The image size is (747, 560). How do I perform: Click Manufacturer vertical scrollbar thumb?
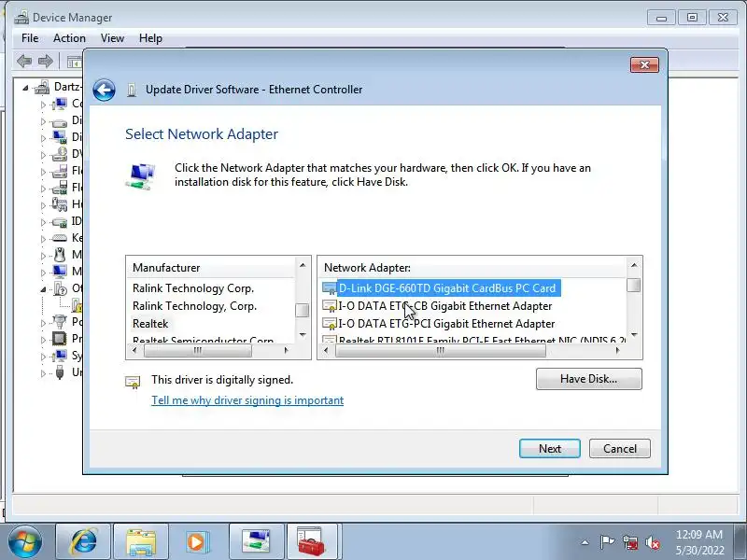(x=302, y=311)
